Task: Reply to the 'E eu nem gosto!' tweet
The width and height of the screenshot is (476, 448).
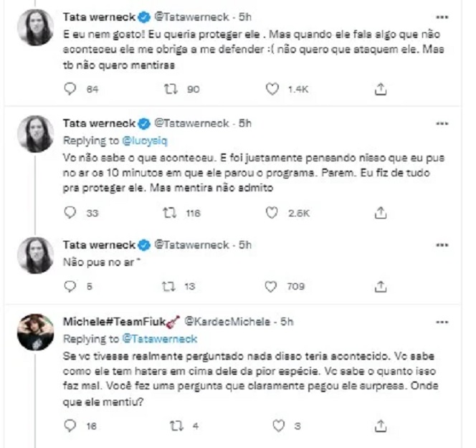Action: pos(70,89)
